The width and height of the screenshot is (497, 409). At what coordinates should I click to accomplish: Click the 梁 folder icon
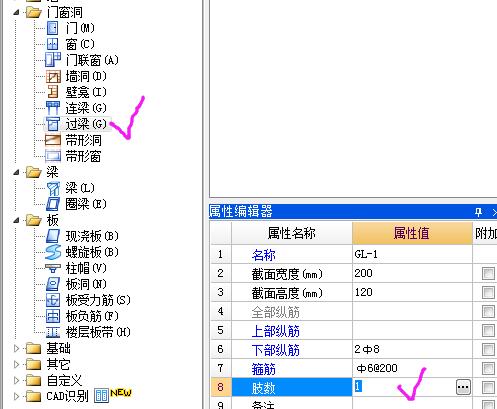tap(34, 172)
